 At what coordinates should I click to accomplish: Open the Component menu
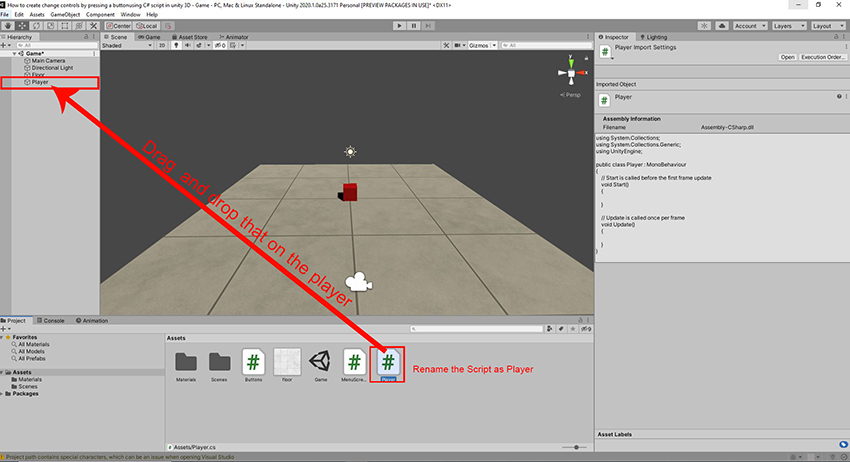pos(100,14)
